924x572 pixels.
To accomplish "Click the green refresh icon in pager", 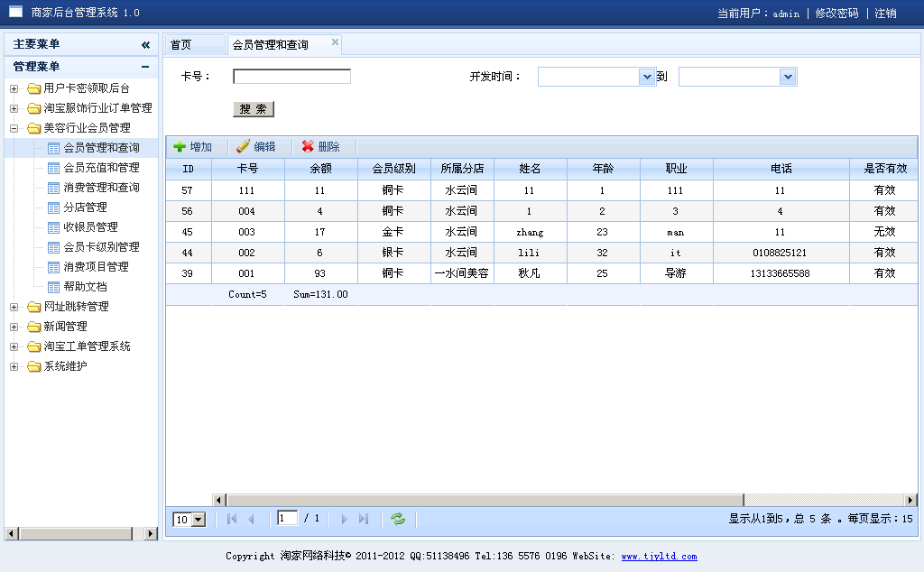I will click(398, 519).
